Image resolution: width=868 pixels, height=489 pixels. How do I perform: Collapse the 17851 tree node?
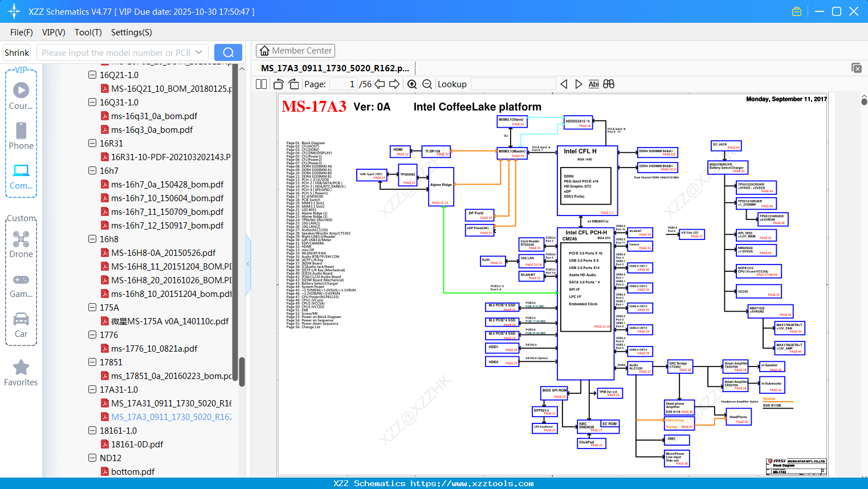(x=92, y=362)
